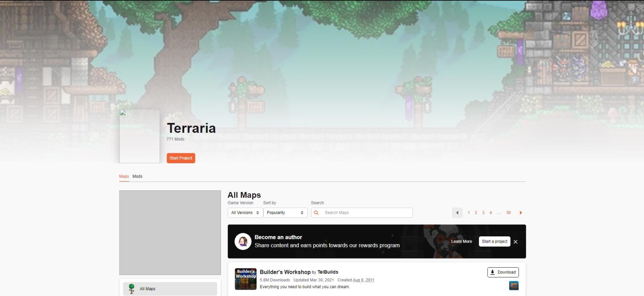Click the author avatar in banner

(243, 241)
